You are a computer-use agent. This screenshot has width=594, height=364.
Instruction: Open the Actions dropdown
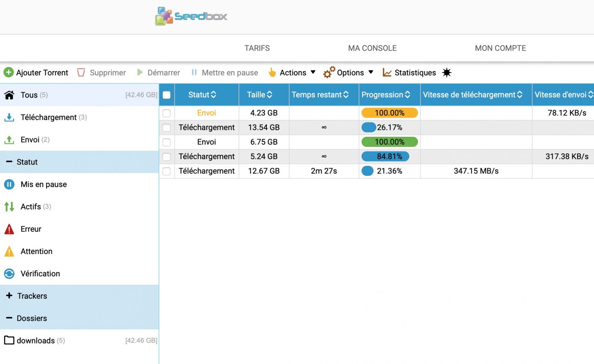point(293,72)
